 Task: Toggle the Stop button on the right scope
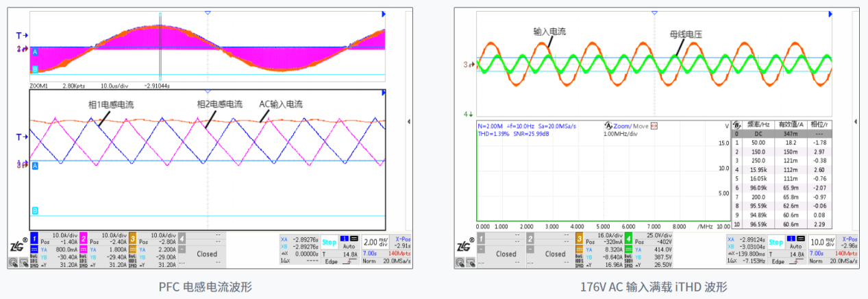pos(776,242)
